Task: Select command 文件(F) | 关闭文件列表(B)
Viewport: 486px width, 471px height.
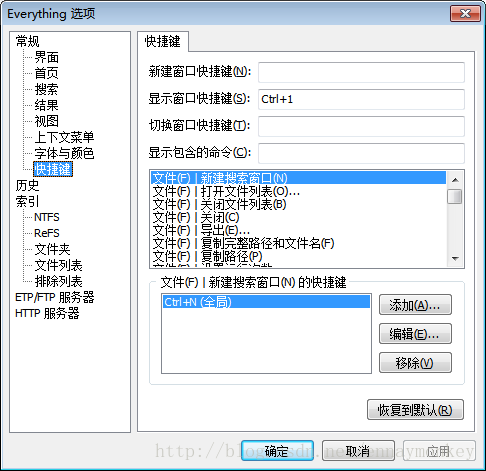Action: (298, 204)
